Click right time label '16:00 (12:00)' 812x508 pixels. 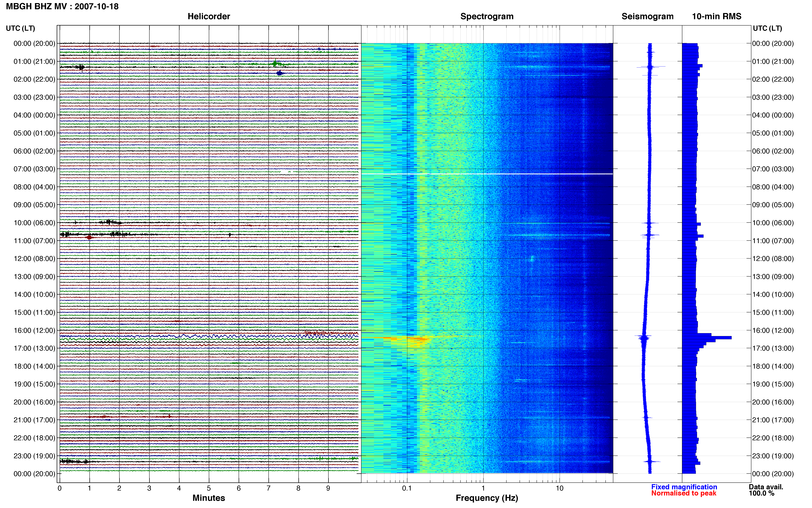click(x=773, y=330)
